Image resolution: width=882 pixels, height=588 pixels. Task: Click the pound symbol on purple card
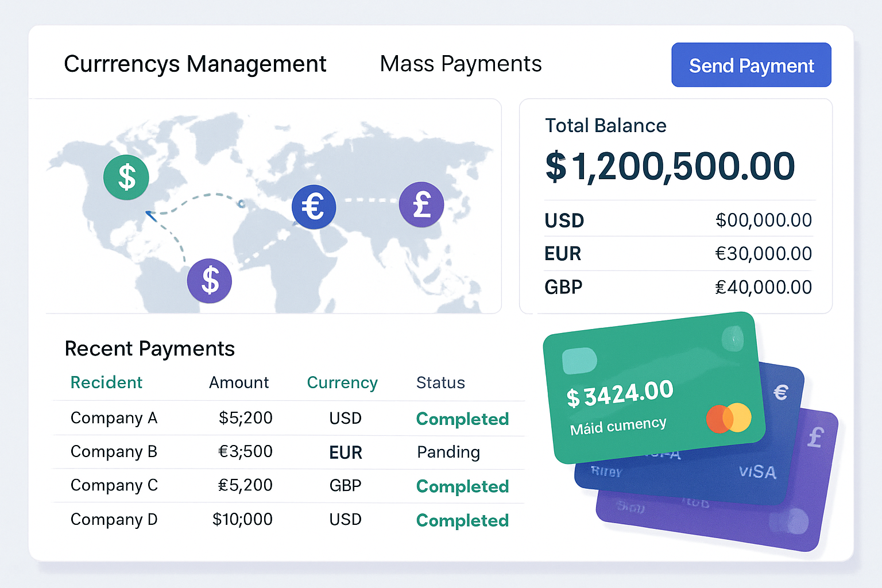click(816, 438)
